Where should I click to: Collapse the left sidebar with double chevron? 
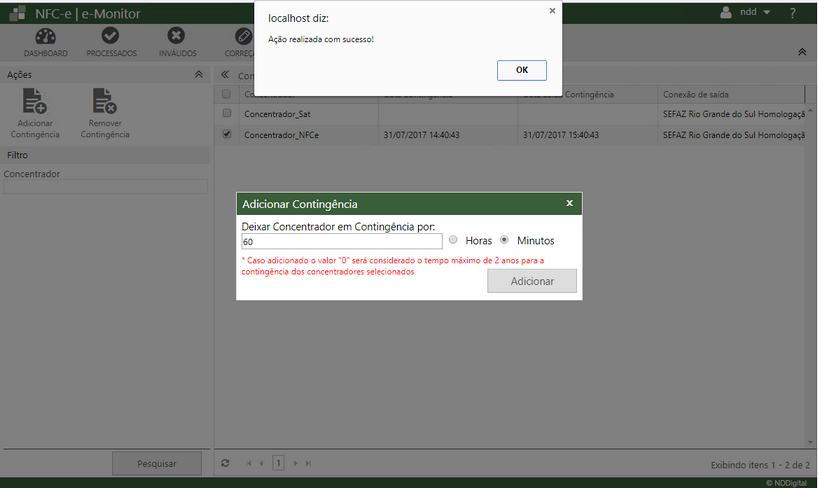pyautogui.click(x=225, y=75)
